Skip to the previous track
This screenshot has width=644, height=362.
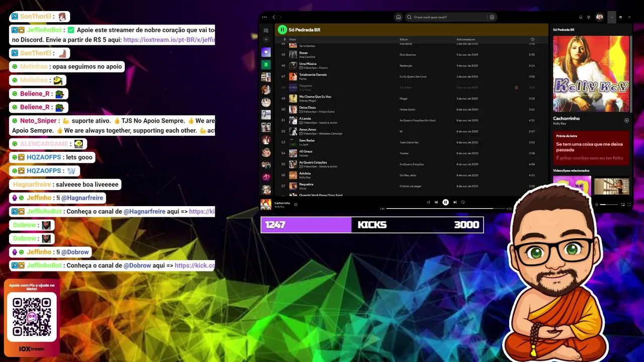tap(436, 202)
